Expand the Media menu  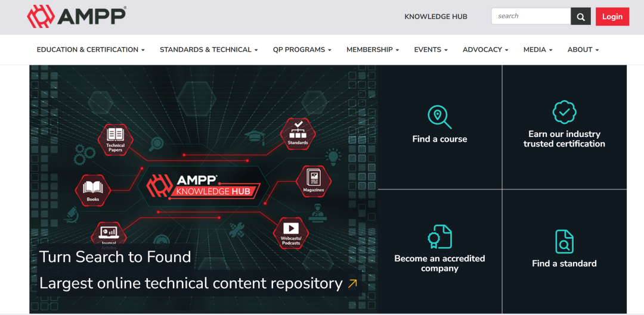(x=538, y=49)
